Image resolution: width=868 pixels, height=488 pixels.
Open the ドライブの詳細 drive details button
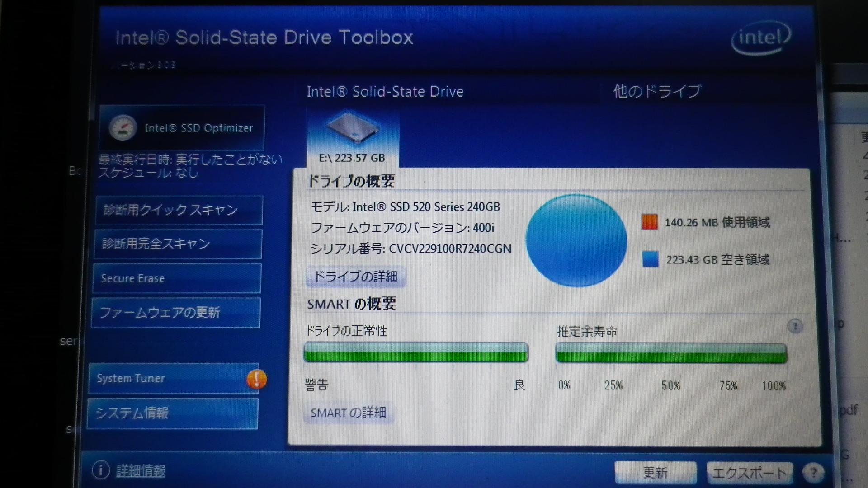coord(355,277)
